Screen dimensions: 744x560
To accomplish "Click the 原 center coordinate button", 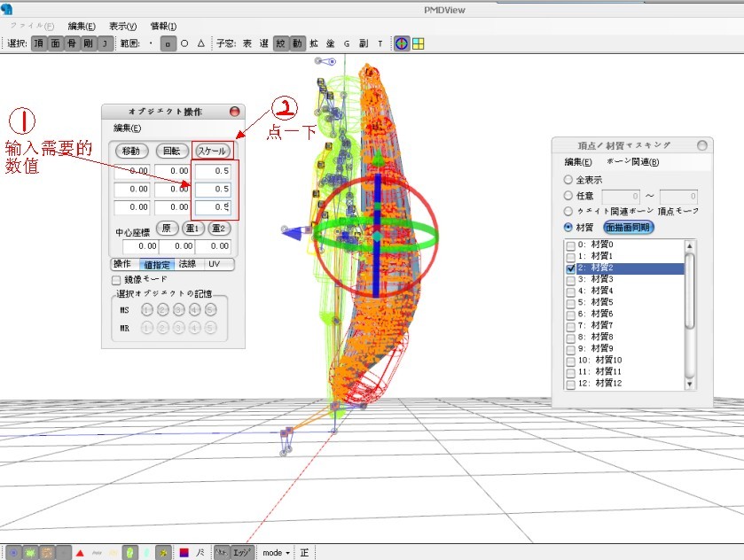I will coord(167,228).
